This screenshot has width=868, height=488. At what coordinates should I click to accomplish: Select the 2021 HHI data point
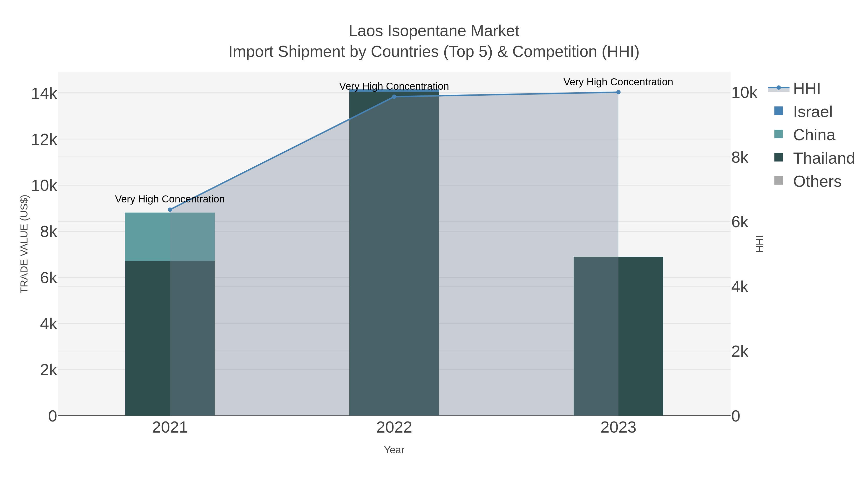170,209
